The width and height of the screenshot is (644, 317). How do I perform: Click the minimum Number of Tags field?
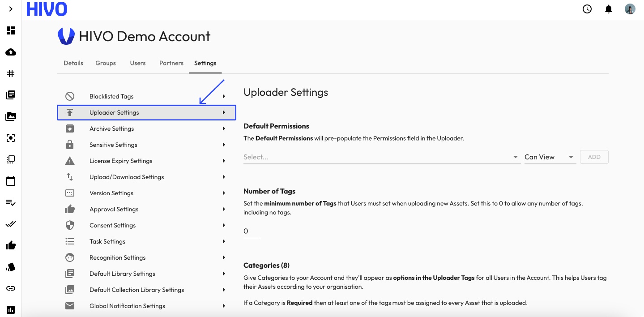pos(252,231)
